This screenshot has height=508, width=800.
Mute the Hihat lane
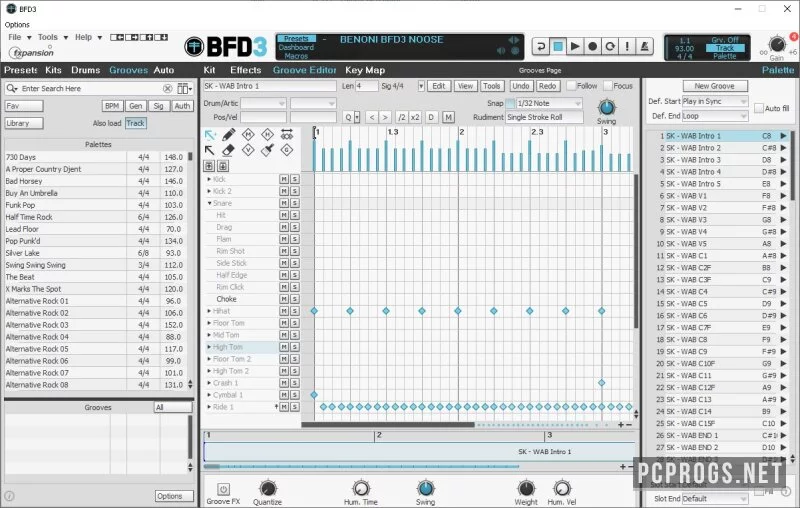[284, 311]
